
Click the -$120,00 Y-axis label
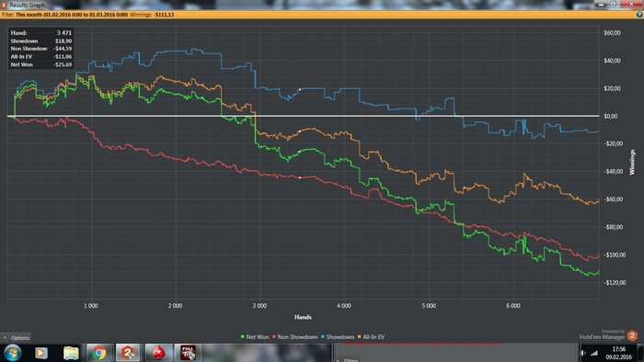pos(615,283)
